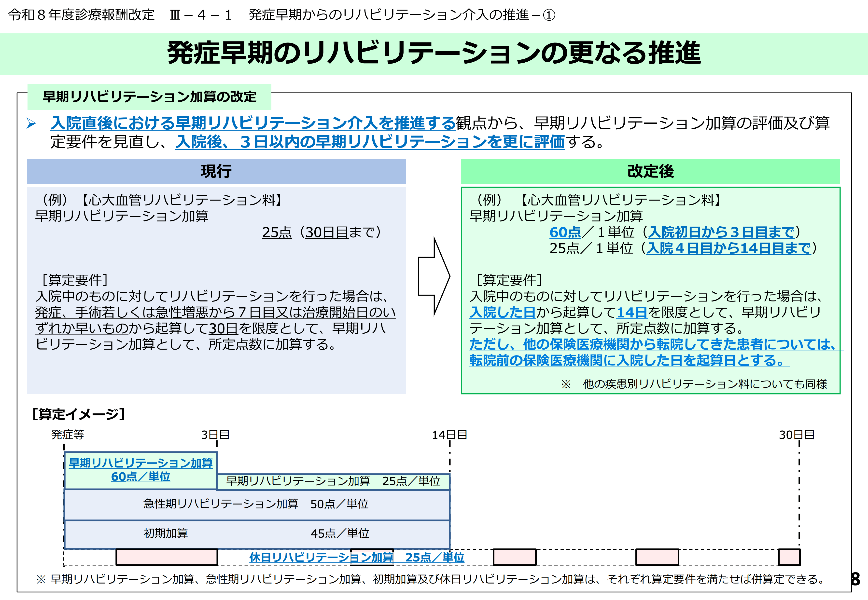Click the 60点 link in 改定後 panel
This screenshot has width=868, height=600.
pyautogui.click(x=565, y=232)
